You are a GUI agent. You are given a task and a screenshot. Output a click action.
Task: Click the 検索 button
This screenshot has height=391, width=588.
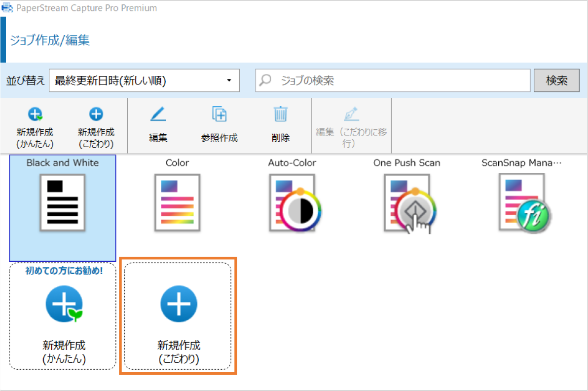[556, 80]
